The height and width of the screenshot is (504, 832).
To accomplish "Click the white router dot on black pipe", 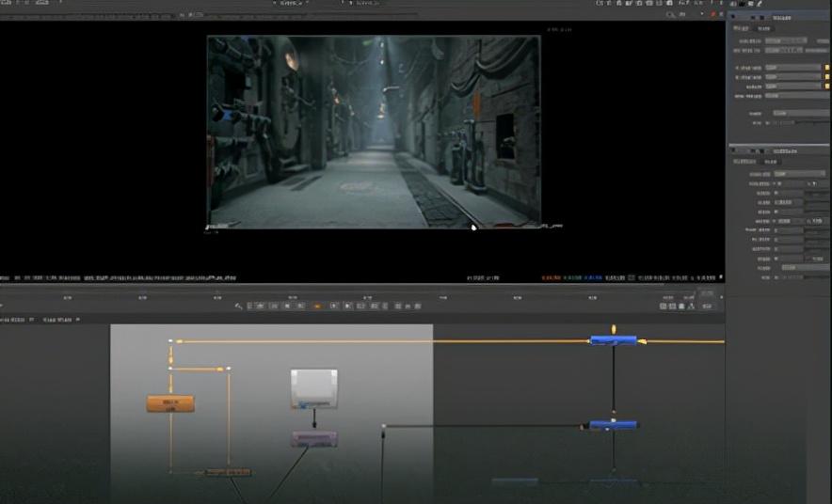I will point(384,426).
